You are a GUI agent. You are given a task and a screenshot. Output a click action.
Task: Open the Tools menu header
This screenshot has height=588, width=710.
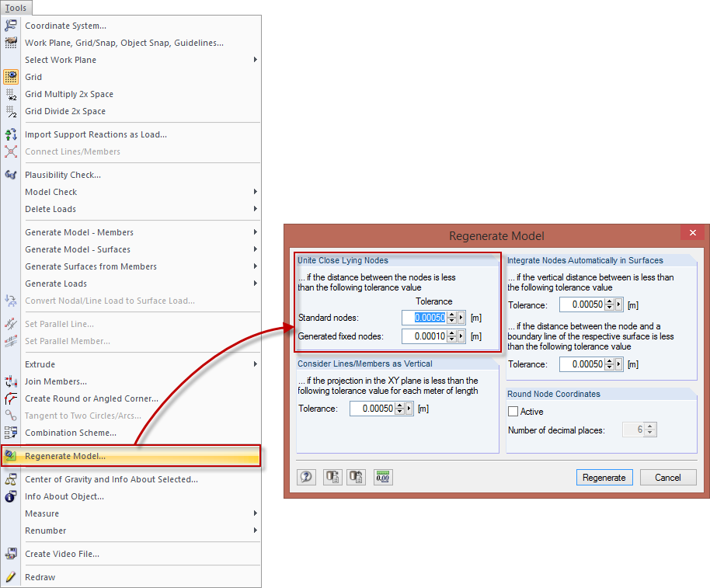click(x=16, y=8)
